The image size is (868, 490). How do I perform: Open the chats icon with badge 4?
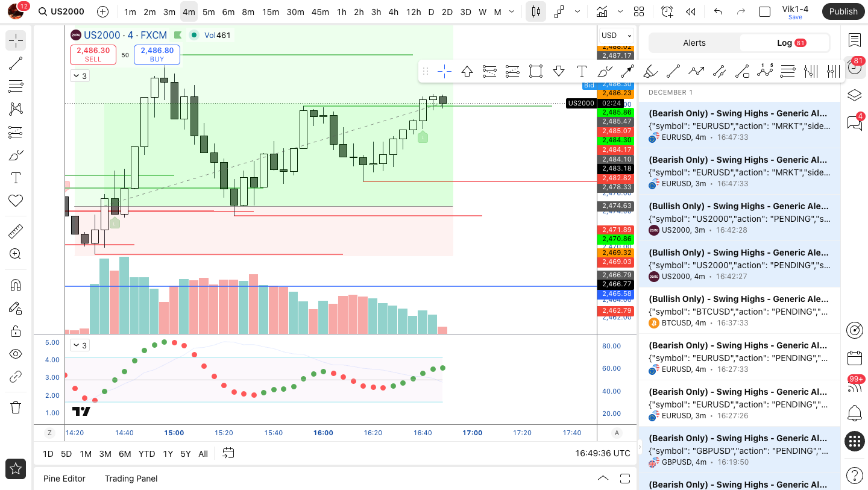pos(854,123)
